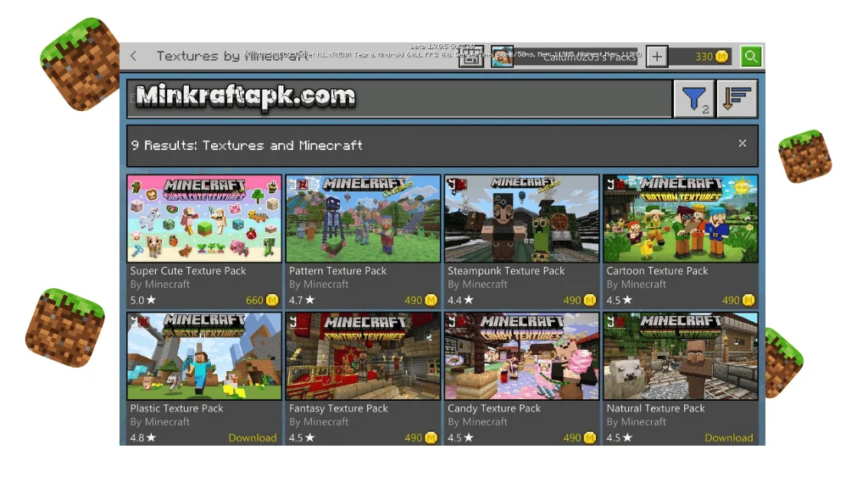The image size is (868, 488).
Task: Download the Plastic Texture Pack
Action: point(253,438)
